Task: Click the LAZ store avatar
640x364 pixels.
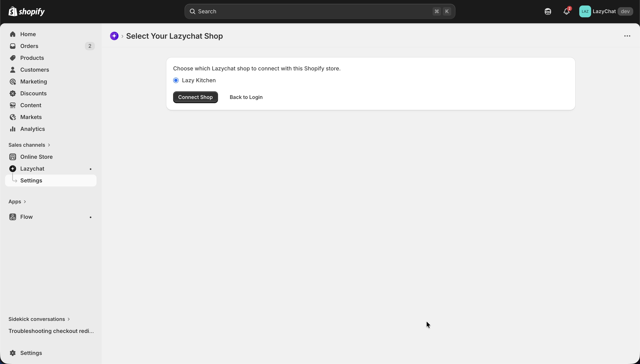Action: (x=585, y=11)
